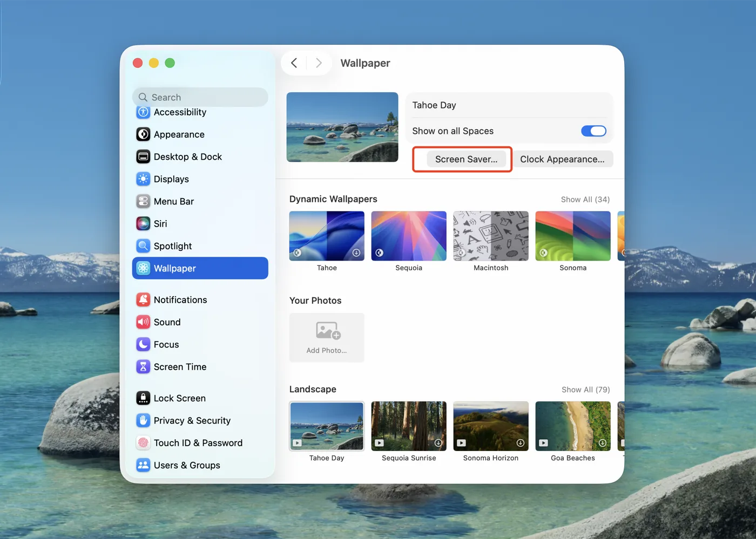756x539 pixels.
Task: Open Desktop & Dock icon
Action: pos(143,157)
